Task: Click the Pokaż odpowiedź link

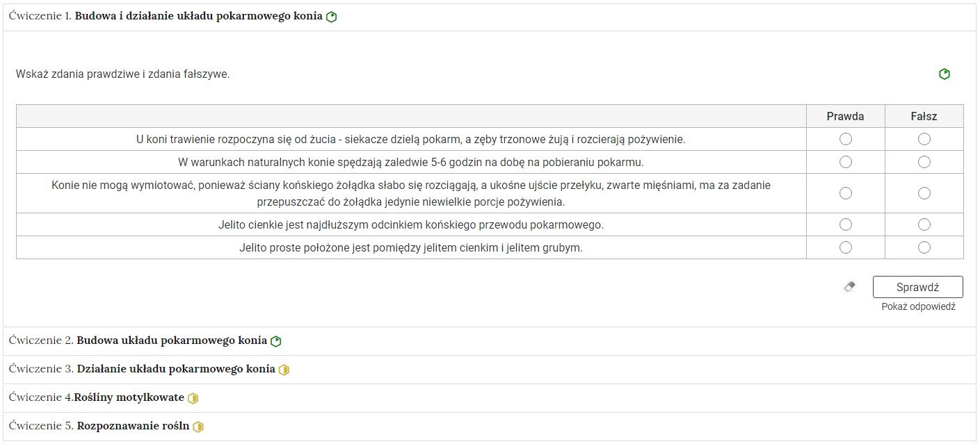Action: [918, 306]
